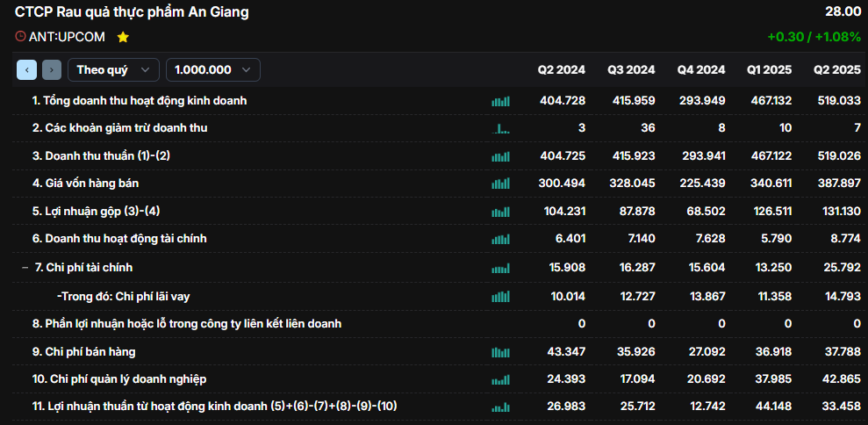Click revenue value 404.728 for Q2 2024

pyautogui.click(x=563, y=101)
